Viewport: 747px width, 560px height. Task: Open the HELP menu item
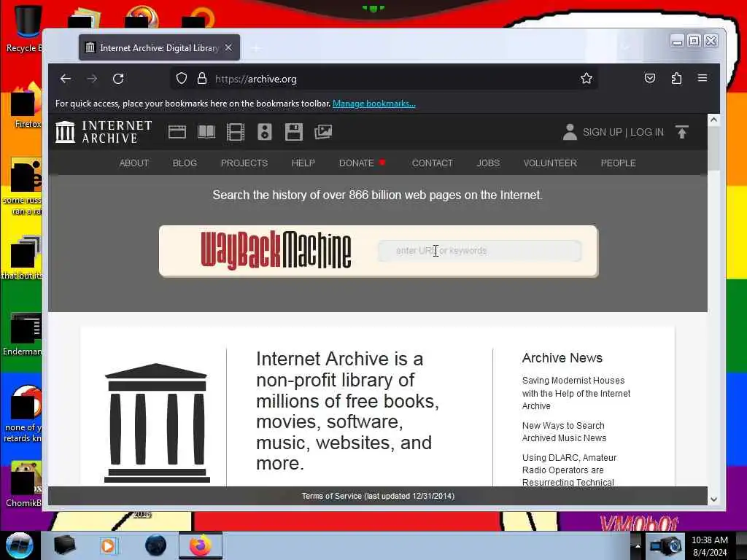303,163
